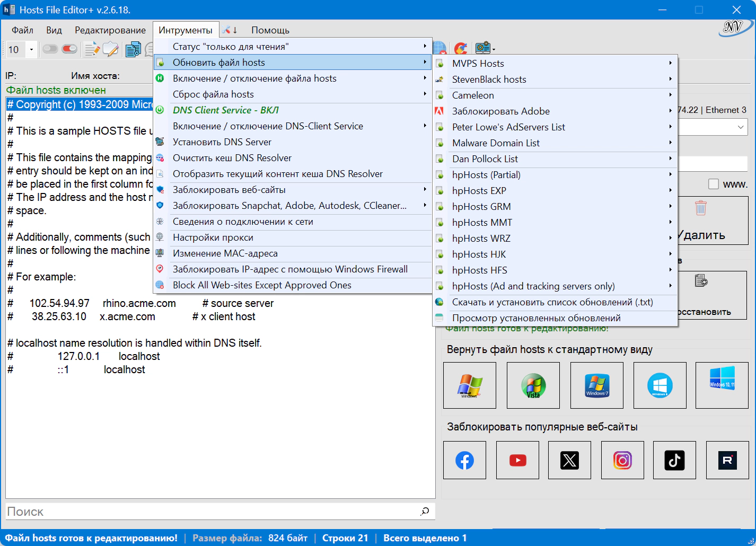This screenshot has width=756, height=546.
Task: Expand the StevenBlack hosts submenu arrow
Action: tap(671, 79)
